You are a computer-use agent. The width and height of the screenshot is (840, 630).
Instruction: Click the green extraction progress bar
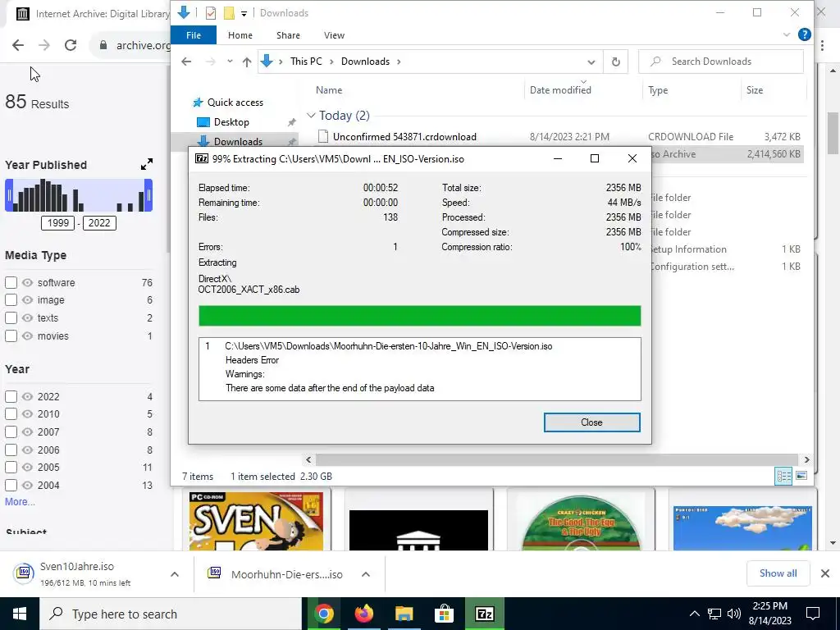click(x=419, y=316)
